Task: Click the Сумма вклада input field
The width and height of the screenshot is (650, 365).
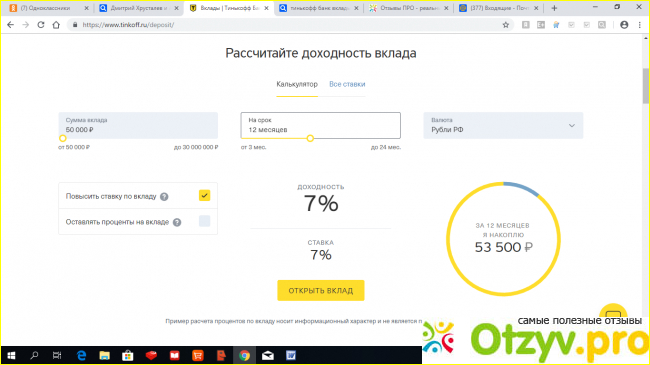Action: tap(138, 125)
